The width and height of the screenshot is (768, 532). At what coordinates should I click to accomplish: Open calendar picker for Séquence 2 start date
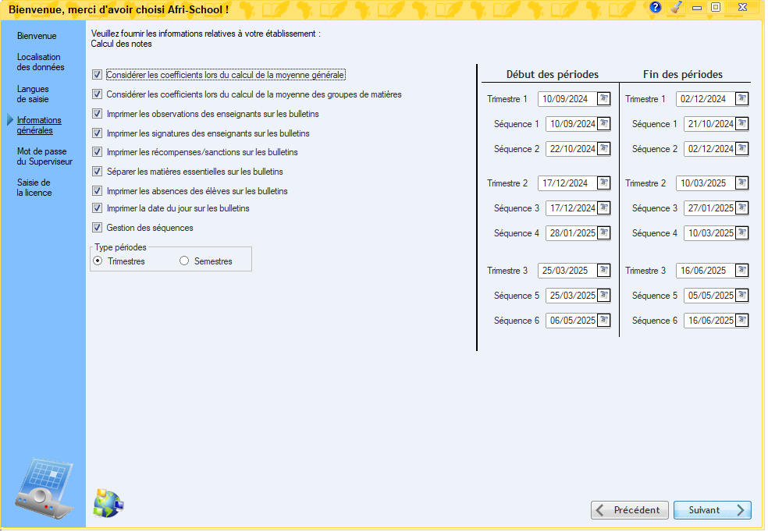(606, 149)
